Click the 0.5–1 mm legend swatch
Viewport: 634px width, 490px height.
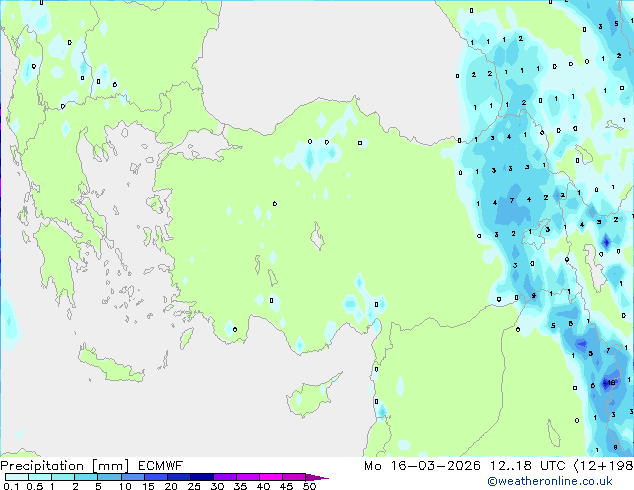pos(40,477)
